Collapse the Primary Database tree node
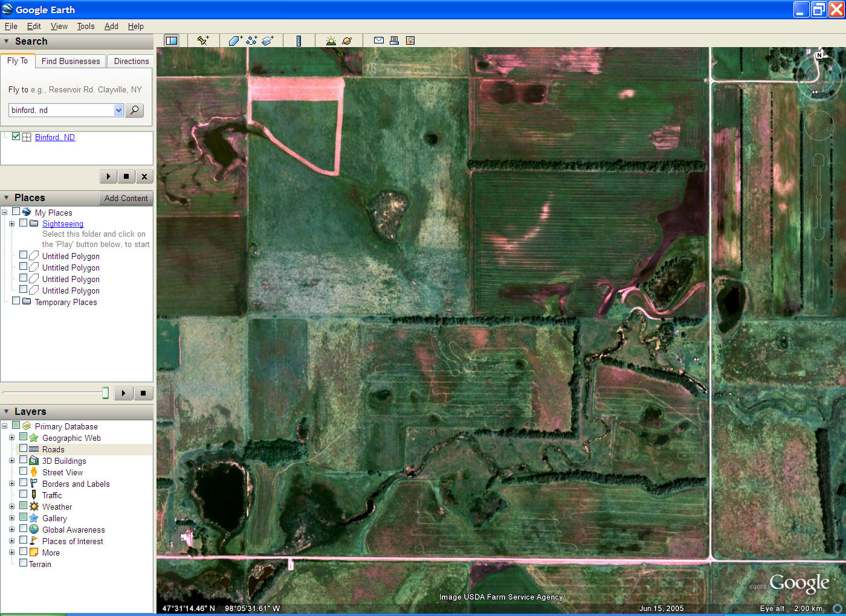846x616 pixels. (x=5, y=426)
